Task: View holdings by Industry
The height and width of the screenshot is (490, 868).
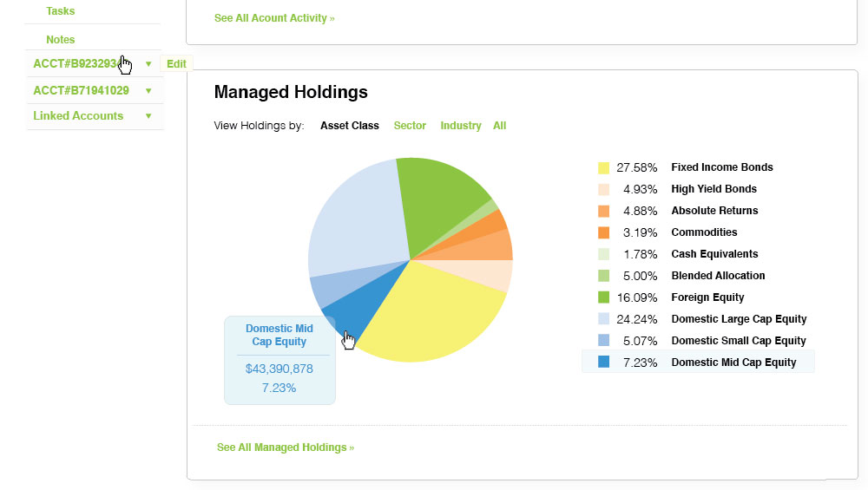Action: [461, 126]
